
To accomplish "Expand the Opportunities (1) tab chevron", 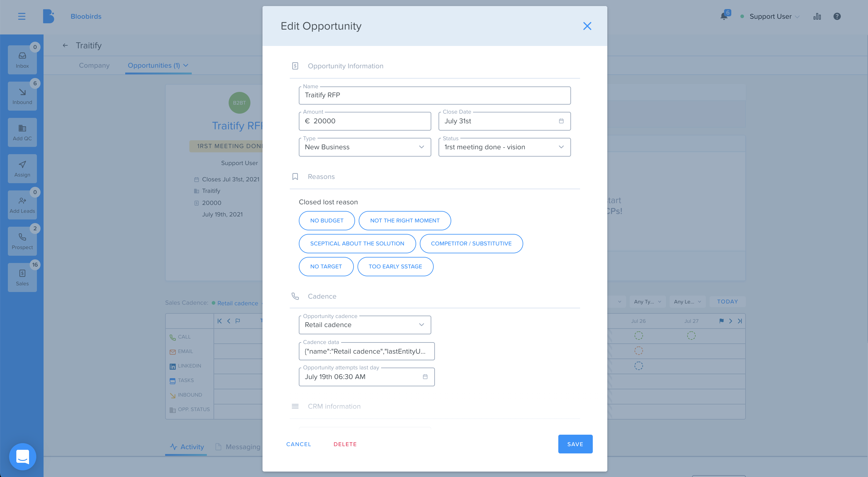I will tap(186, 65).
